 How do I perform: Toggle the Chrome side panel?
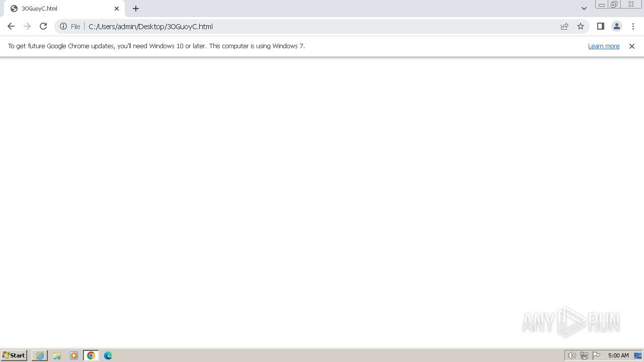[x=600, y=26]
